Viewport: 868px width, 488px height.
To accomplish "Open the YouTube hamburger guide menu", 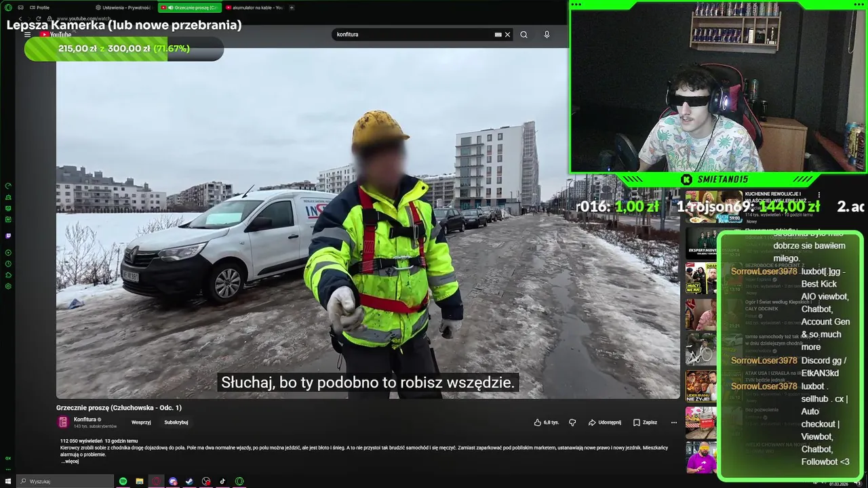I will tap(28, 35).
